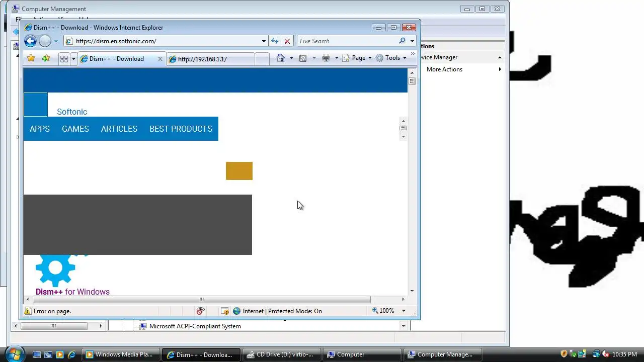Image resolution: width=644 pixels, height=362 pixels.
Task: Click Switch between windows quick launch icon
Action: (48, 354)
